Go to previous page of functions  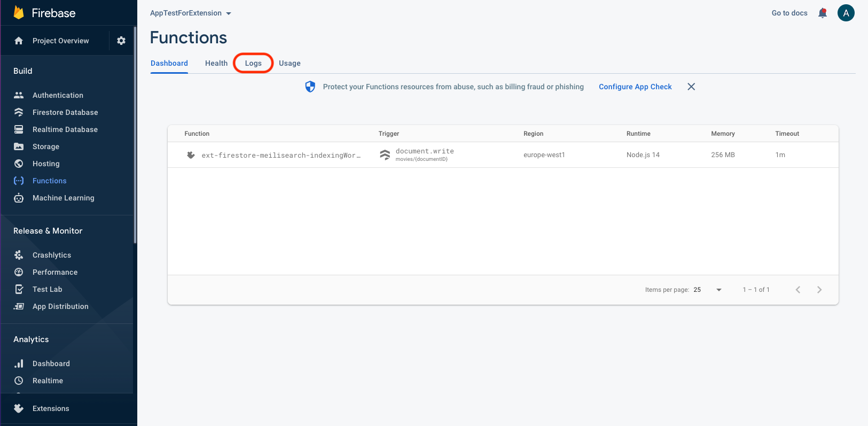pos(798,290)
